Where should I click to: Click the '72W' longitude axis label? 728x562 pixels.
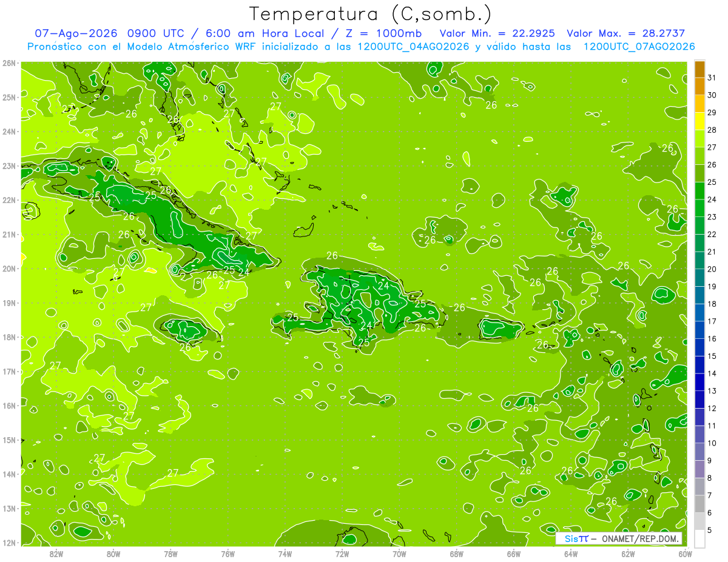pos(342,554)
